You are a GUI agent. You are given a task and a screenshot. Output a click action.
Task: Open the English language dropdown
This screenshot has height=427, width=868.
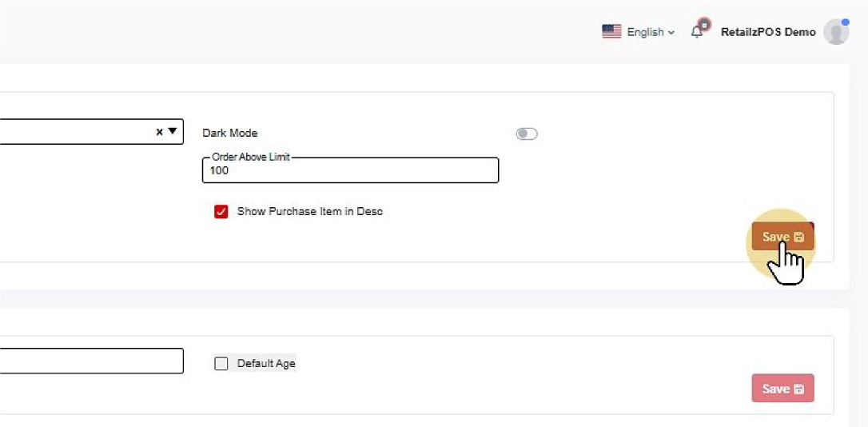(x=650, y=32)
